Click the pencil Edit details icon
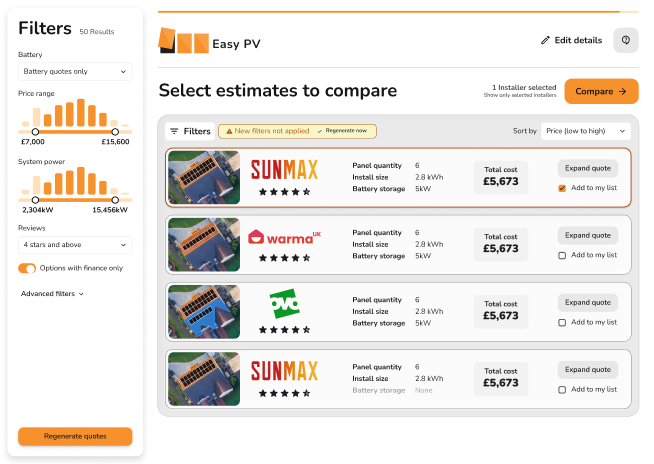 [545, 40]
